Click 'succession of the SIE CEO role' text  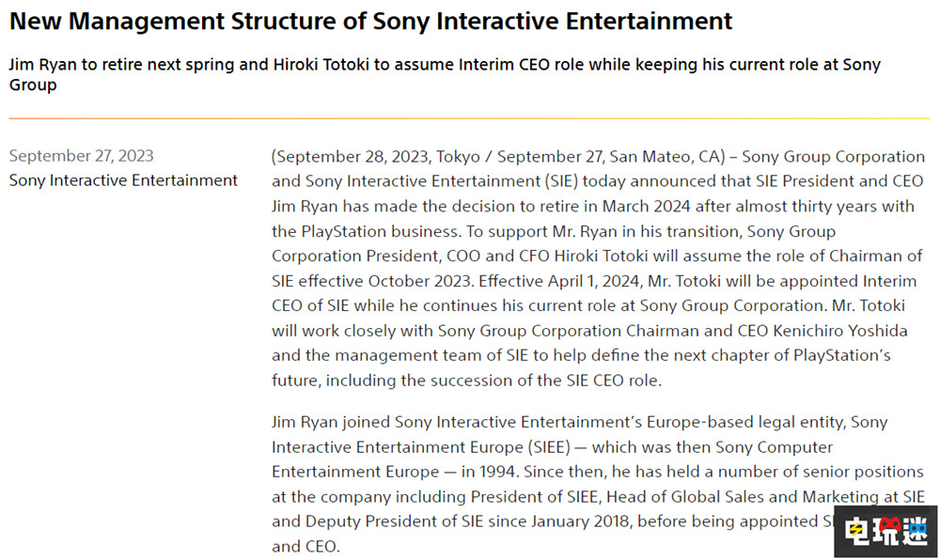tap(555, 381)
